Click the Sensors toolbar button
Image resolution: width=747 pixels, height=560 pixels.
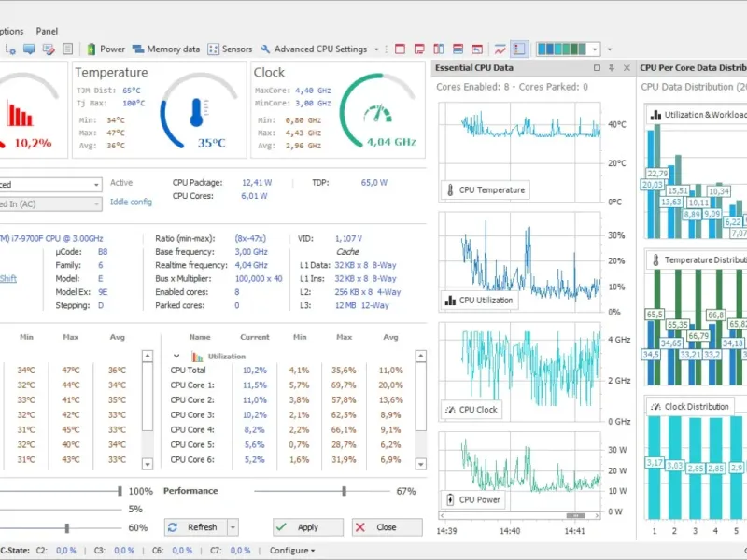[230, 49]
